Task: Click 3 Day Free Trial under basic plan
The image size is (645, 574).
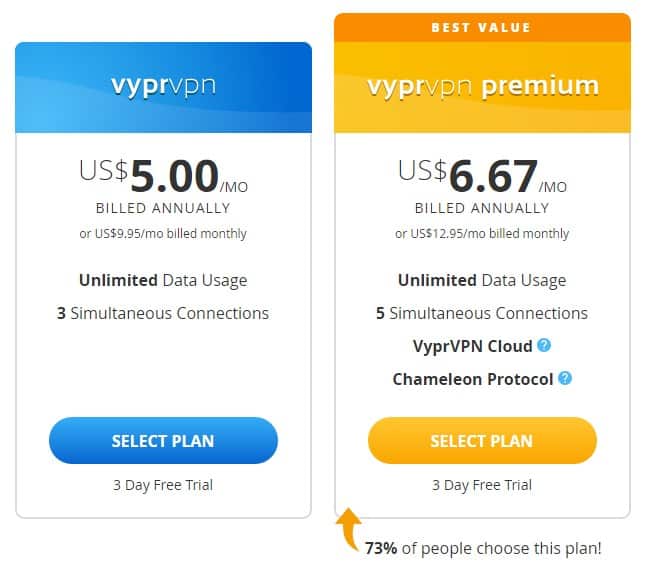Action: 163,485
